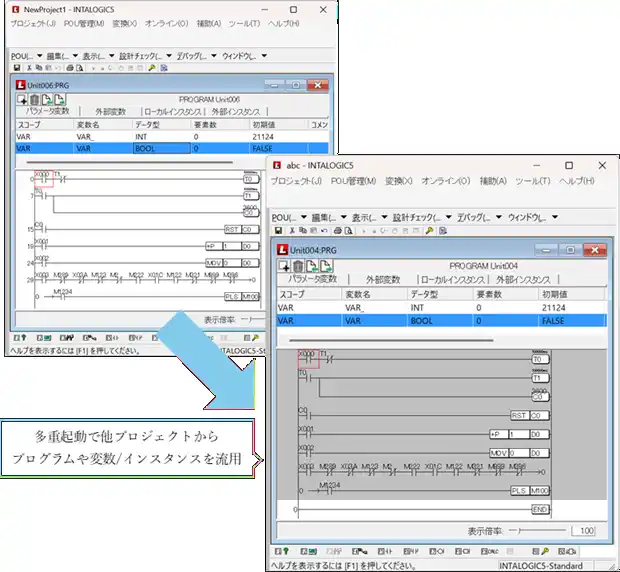Click the green pin icon in NewProject1 bottom toolbar

point(20,338)
